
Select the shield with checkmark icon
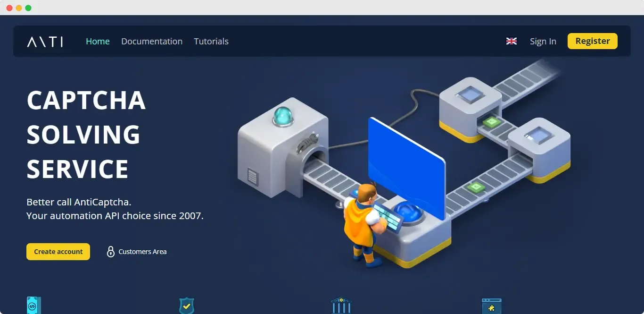[187, 306]
